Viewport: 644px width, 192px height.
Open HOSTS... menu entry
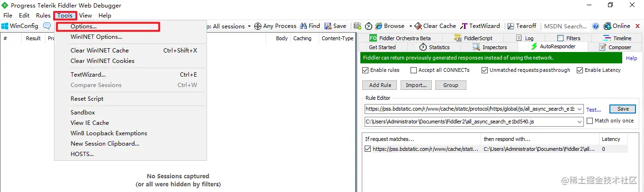click(x=82, y=154)
